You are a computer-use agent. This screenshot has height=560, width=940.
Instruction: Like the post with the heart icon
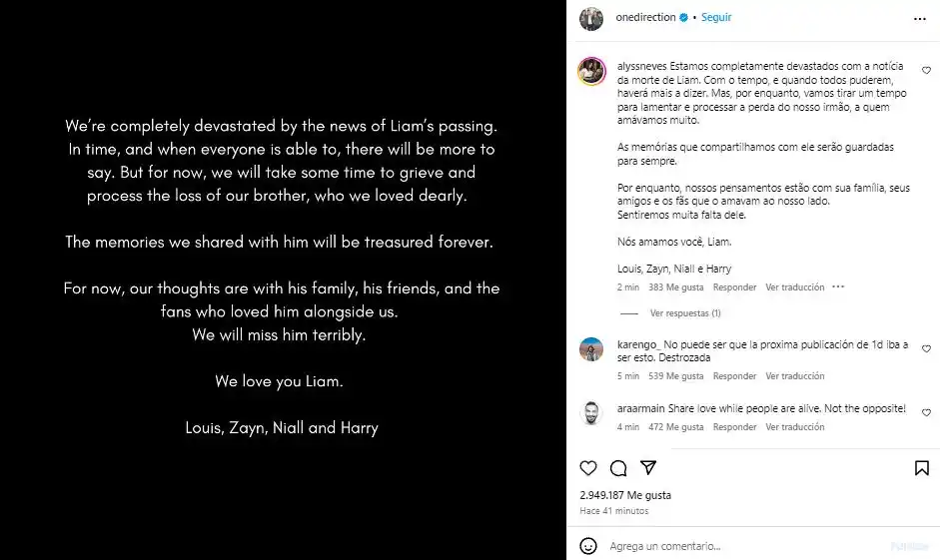click(588, 468)
